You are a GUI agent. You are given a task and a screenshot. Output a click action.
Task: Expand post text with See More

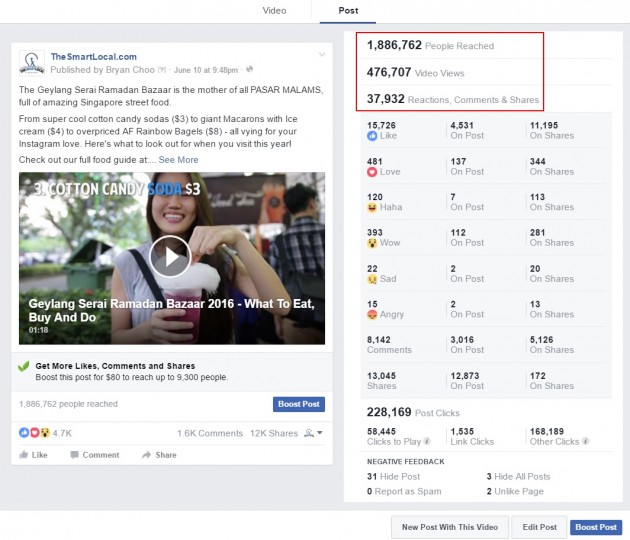coord(178,160)
